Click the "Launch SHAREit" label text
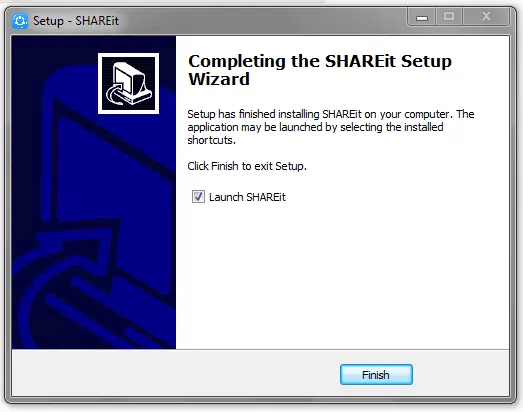Viewport: 523px width, 412px height. coord(247,197)
